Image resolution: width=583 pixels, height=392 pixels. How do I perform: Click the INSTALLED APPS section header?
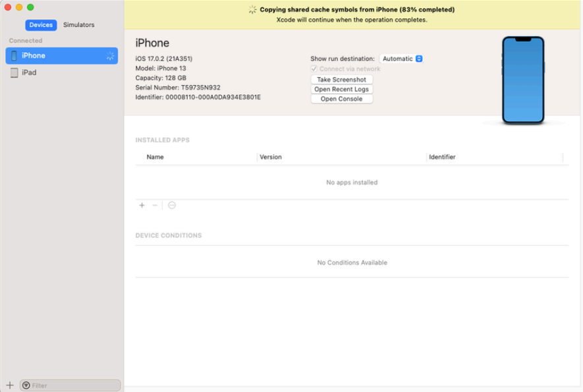point(163,140)
